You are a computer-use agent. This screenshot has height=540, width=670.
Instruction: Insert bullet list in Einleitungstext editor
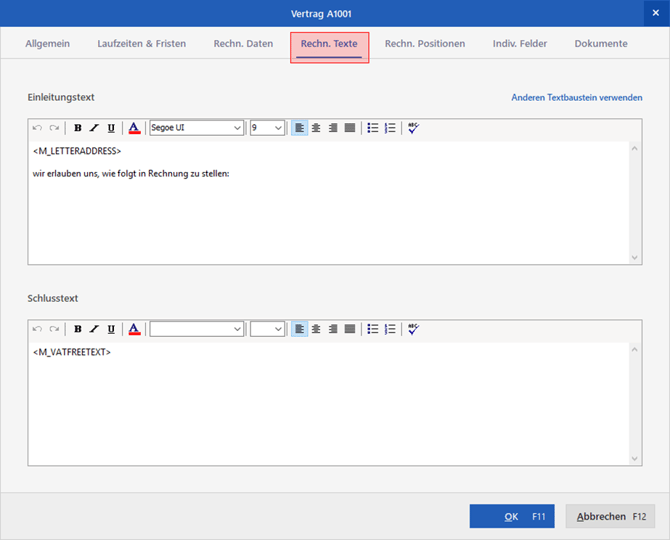point(372,128)
